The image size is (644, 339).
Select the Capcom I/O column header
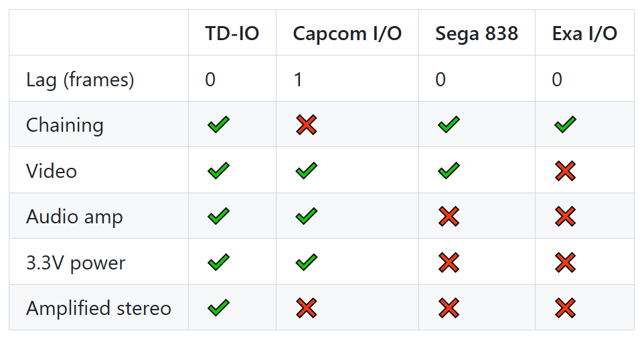coord(347,33)
